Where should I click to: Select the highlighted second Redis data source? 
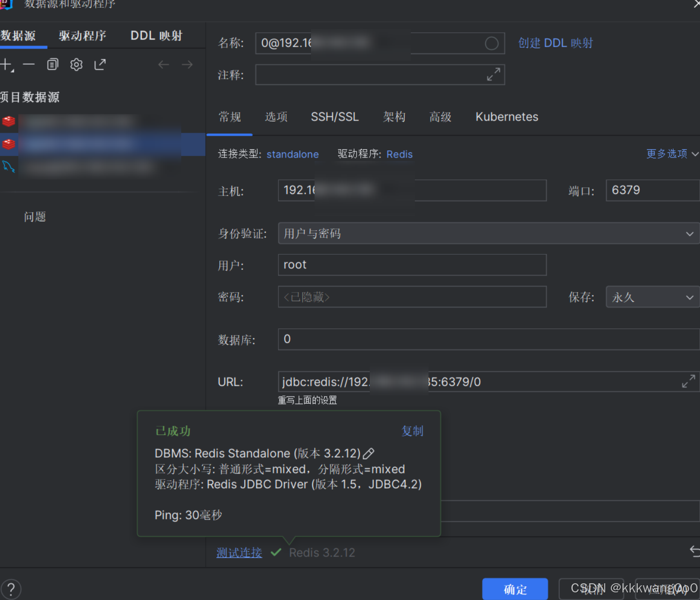102,144
